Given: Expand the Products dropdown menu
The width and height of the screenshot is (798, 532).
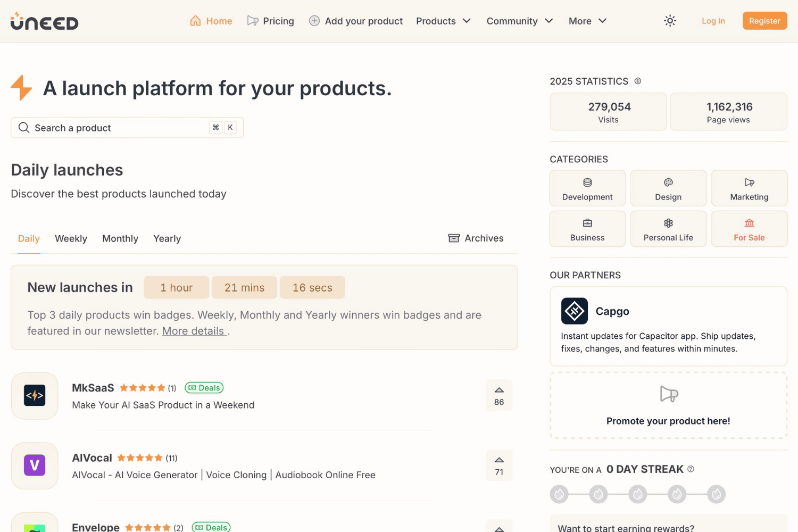Looking at the screenshot, I should point(443,21).
